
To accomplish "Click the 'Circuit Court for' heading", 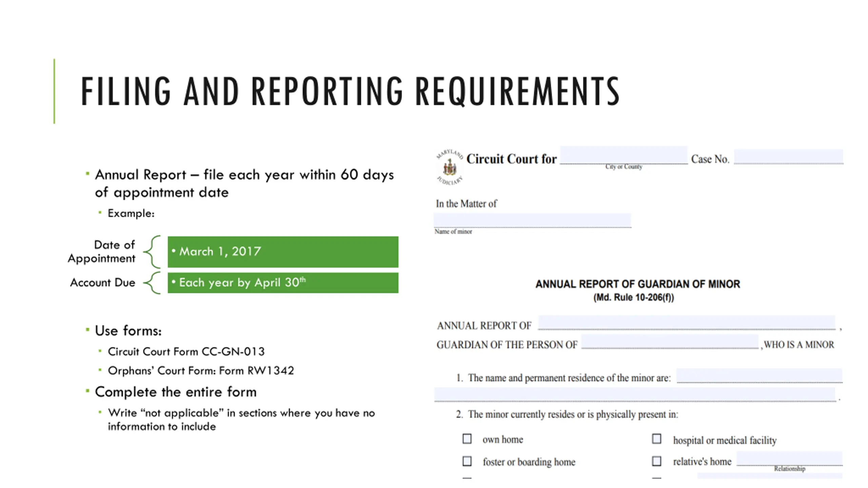I will (511, 159).
